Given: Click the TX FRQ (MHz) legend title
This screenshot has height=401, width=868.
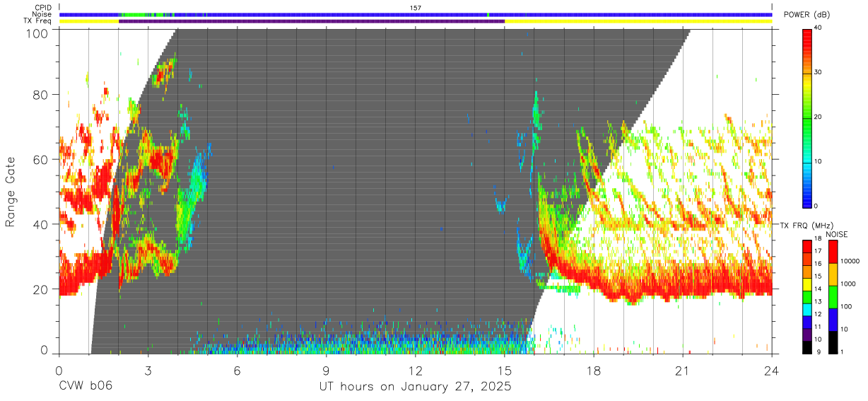Looking at the screenshot, I should [805, 226].
